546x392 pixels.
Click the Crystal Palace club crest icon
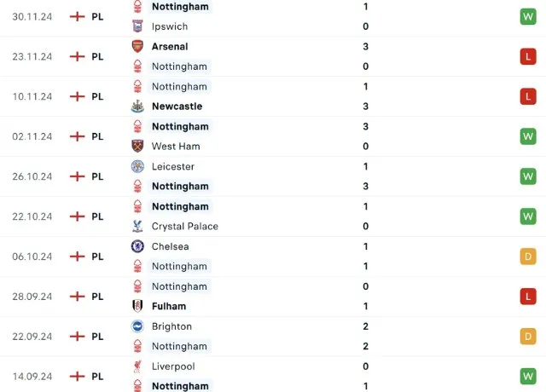[136, 227]
